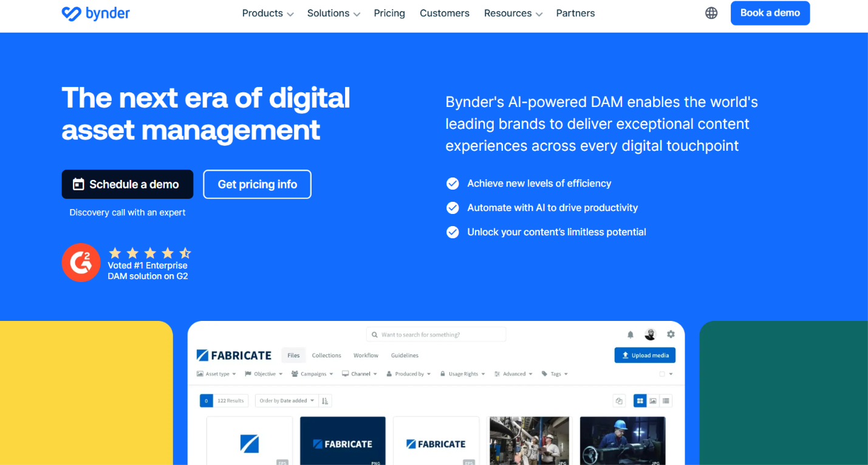
Task: Open the Partners page
Action: pyautogui.click(x=575, y=13)
